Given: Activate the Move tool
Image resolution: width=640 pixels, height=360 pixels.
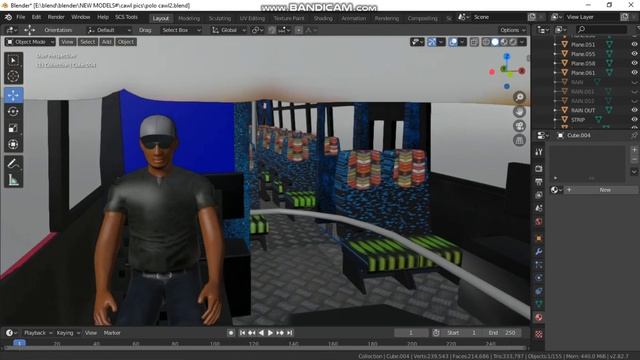Looking at the screenshot, I should point(13,95).
